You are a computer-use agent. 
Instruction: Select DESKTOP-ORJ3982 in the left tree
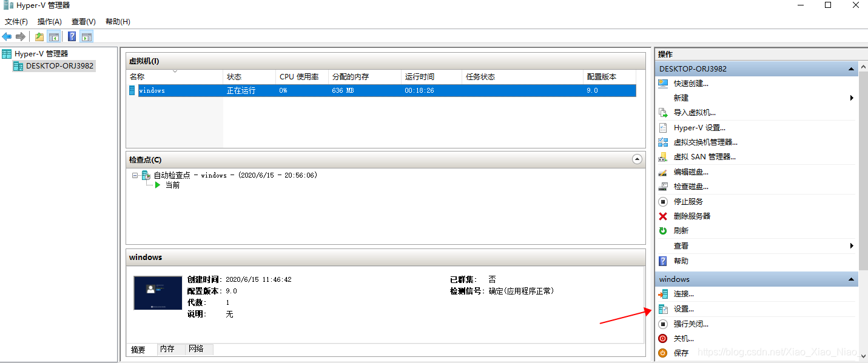coord(59,66)
